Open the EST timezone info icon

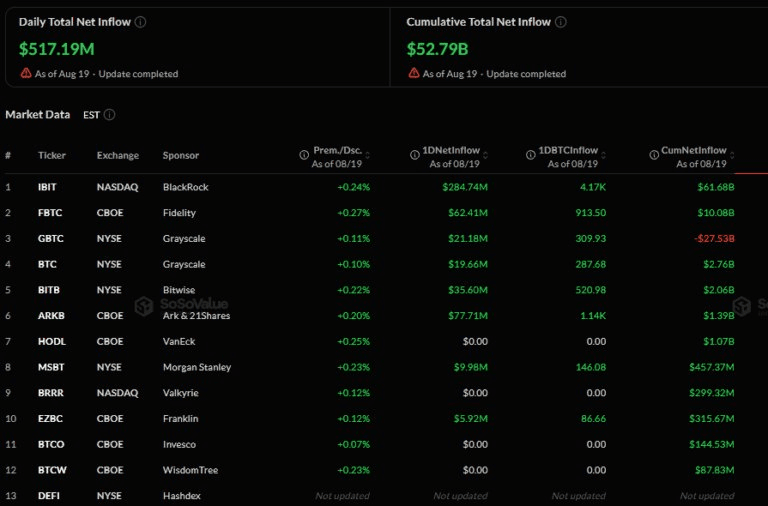click(x=110, y=115)
